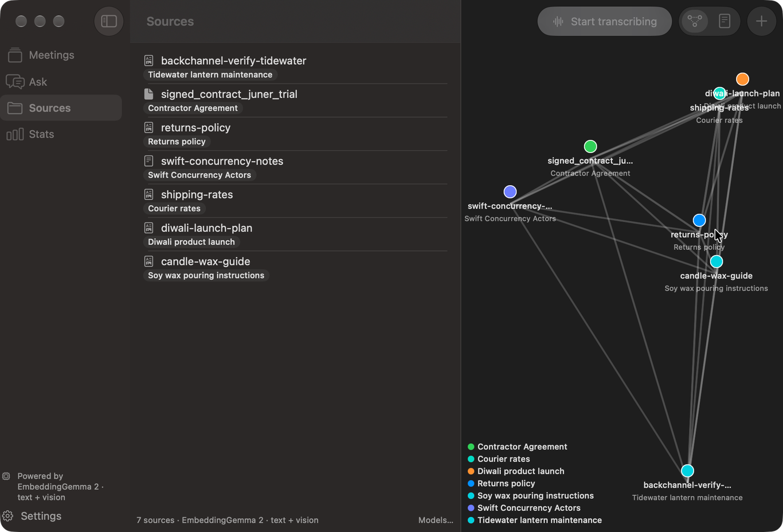This screenshot has width=783, height=532.
Task: Click the document icon beside signed_contract_juner_trial
Action: [148, 93]
